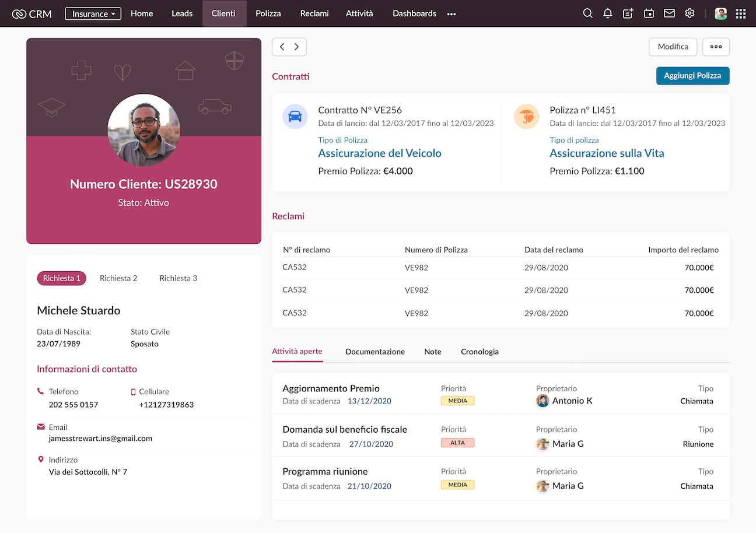
Task: Open the mail envelope icon
Action: pyautogui.click(x=669, y=13)
